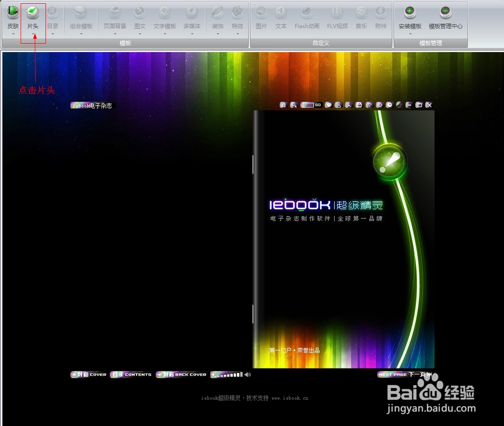This screenshot has width=504, height=426.
Task: Open the www.iebook.cn link
Action: click(x=290, y=398)
